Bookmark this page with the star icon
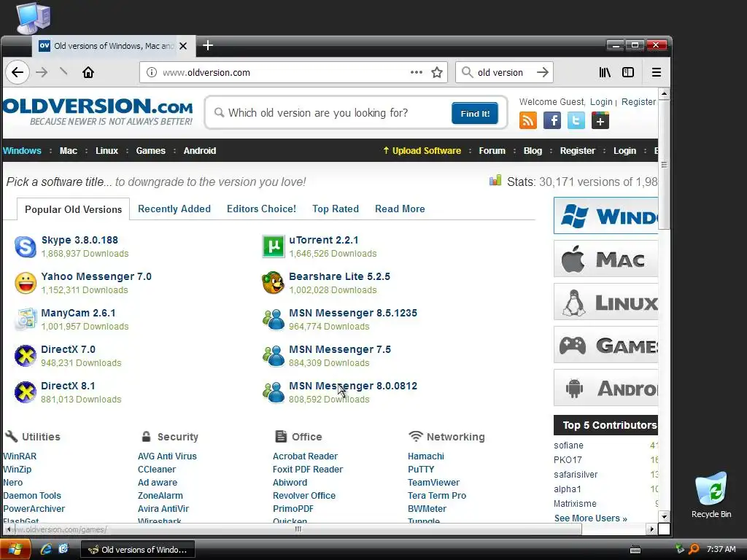This screenshot has height=560, width=747. coord(437,72)
